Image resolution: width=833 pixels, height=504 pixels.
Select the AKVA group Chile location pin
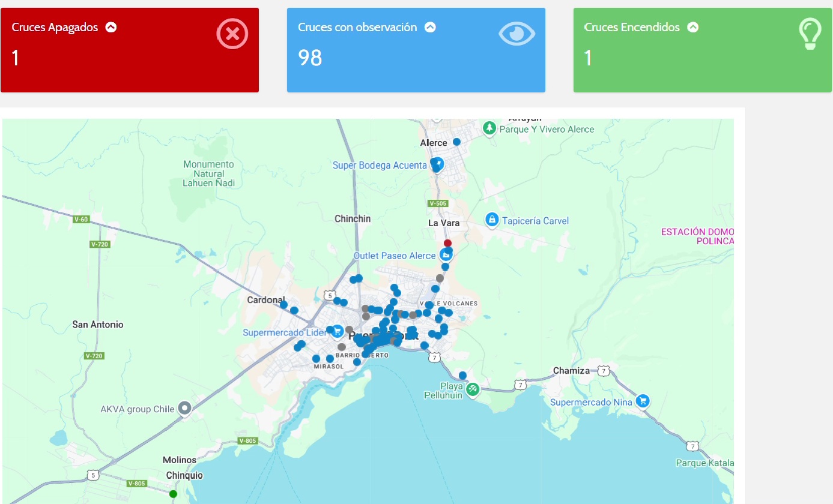pyautogui.click(x=185, y=408)
